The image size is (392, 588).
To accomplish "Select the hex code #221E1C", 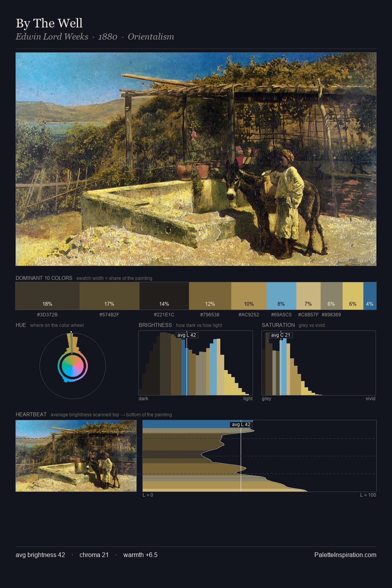I will point(164,314).
